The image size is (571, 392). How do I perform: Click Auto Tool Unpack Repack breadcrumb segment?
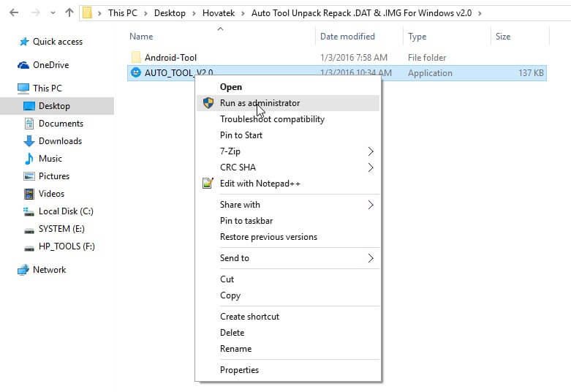click(361, 13)
